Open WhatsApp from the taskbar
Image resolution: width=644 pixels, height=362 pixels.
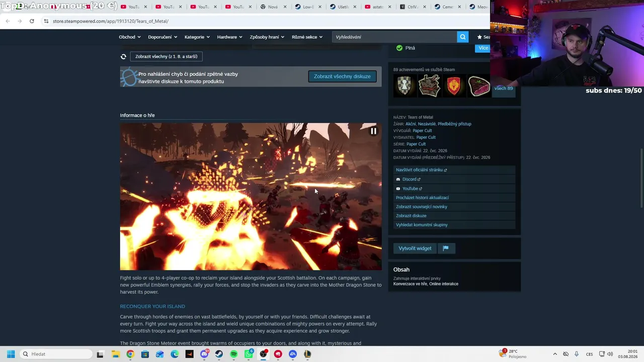click(x=249, y=354)
